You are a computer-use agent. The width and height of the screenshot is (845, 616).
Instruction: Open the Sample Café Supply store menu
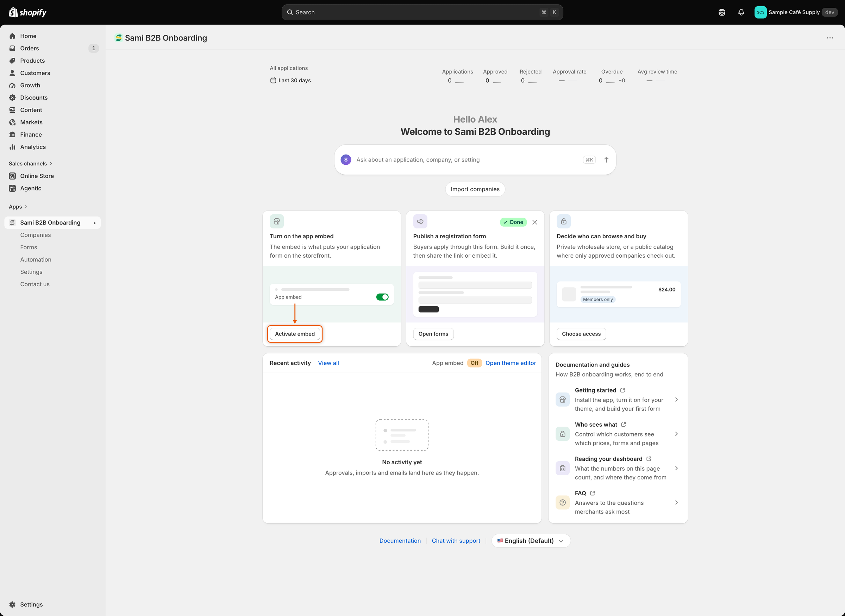click(x=796, y=12)
